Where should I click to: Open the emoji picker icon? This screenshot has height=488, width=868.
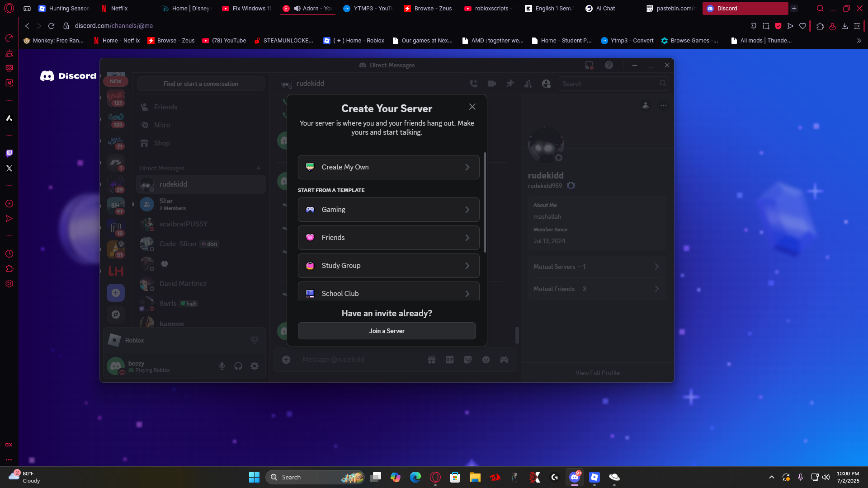486,360
